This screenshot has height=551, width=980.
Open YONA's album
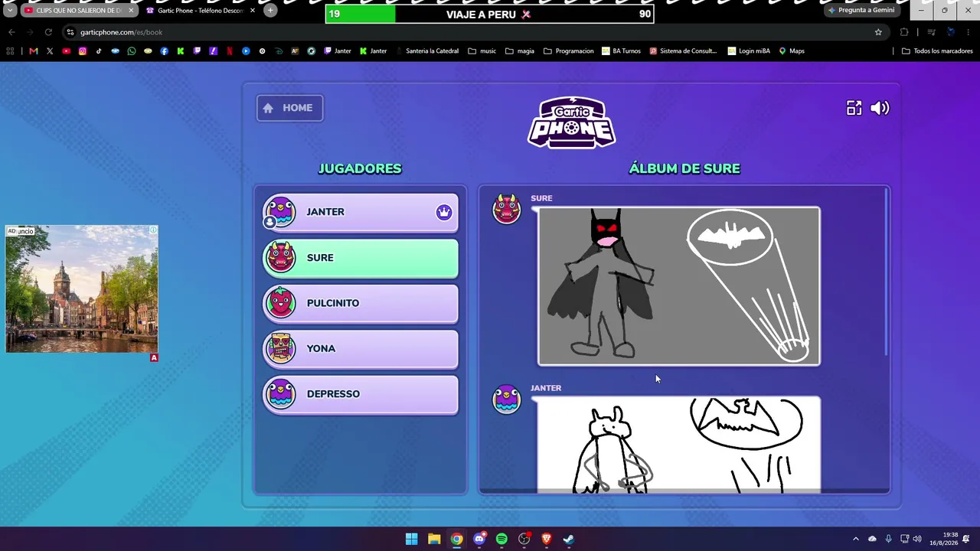pos(361,348)
